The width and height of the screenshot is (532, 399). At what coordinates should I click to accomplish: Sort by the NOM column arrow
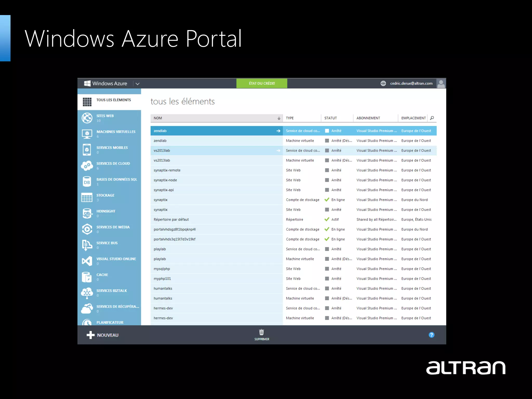(279, 118)
